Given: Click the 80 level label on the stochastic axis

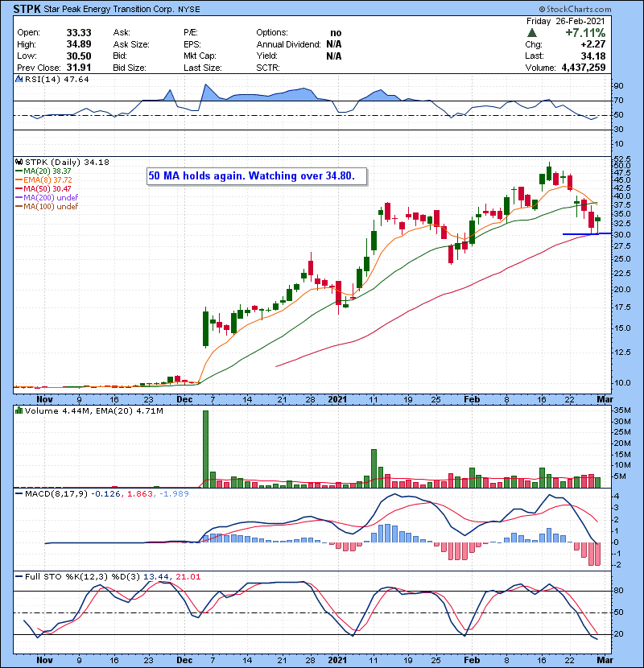Looking at the screenshot, I should 618,591.
